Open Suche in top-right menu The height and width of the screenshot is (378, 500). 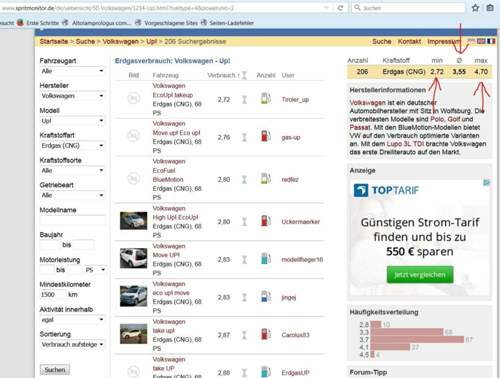[382, 41]
